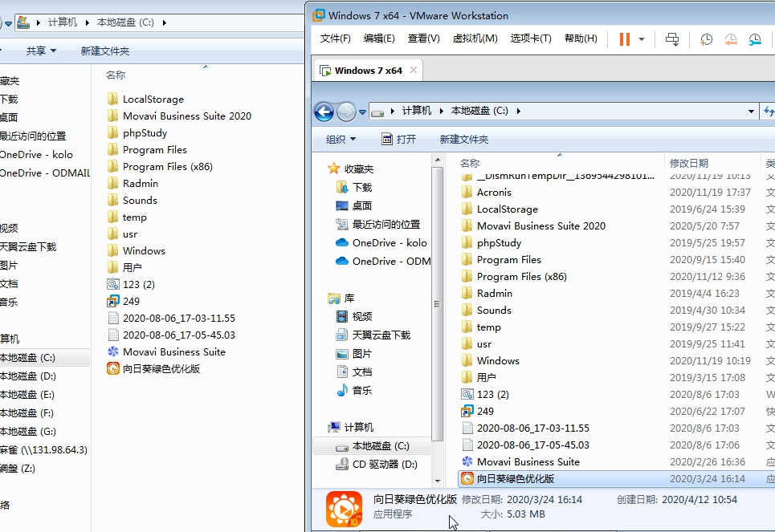
Task: Click the orange pause virtual machine icon
Action: pos(624,39)
